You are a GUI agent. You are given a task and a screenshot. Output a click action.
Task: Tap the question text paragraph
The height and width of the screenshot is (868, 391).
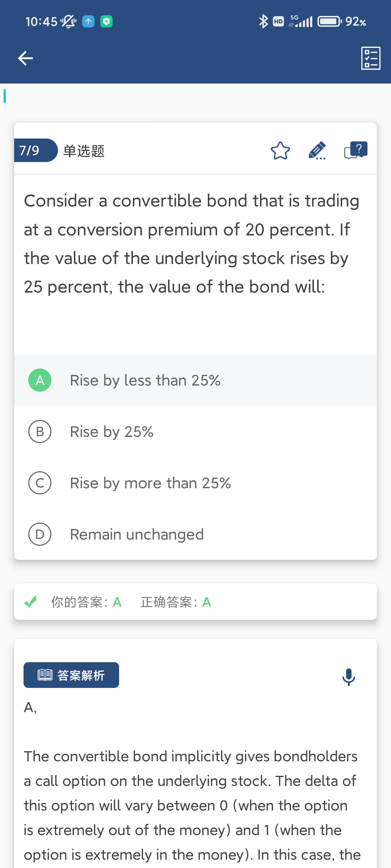pyautogui.click(x=192, y=243)
